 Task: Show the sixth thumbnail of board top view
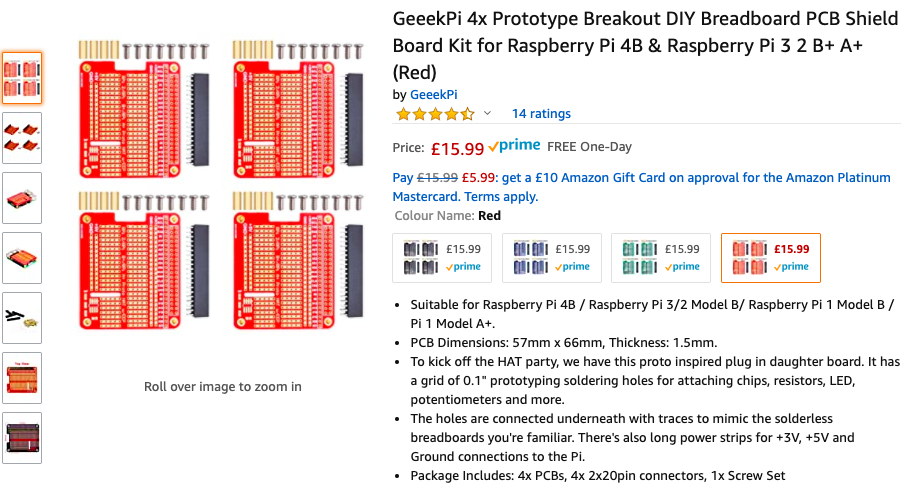(22, 378)
